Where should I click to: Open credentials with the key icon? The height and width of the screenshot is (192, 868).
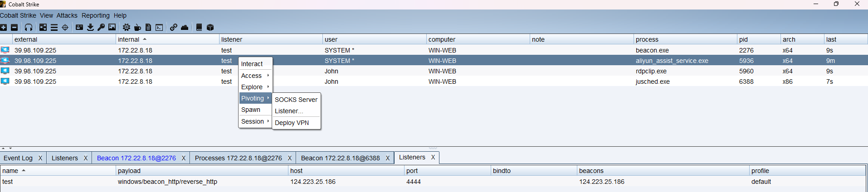click(x=101, y=28)
